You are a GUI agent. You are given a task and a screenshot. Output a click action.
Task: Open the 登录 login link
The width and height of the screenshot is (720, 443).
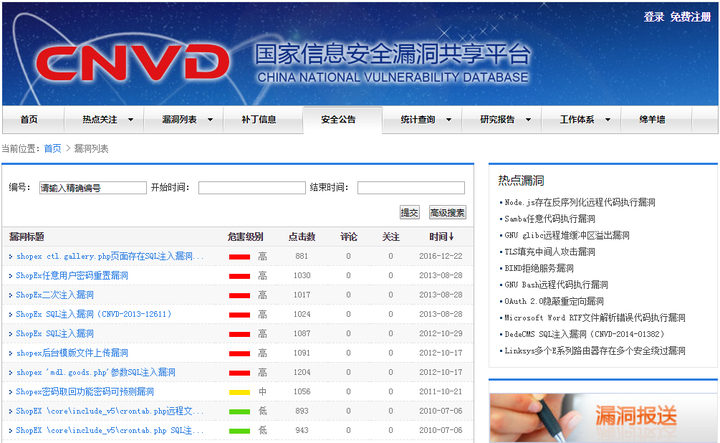click(653, 17)
